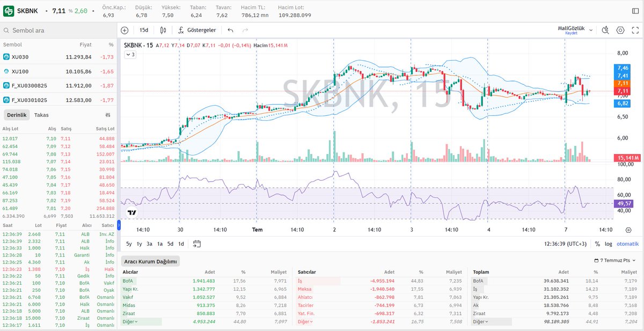644x331 pixels.
Task: Expand Diğer row in Alıcılar
Action: pyautogui.click(x=129, y=322)
